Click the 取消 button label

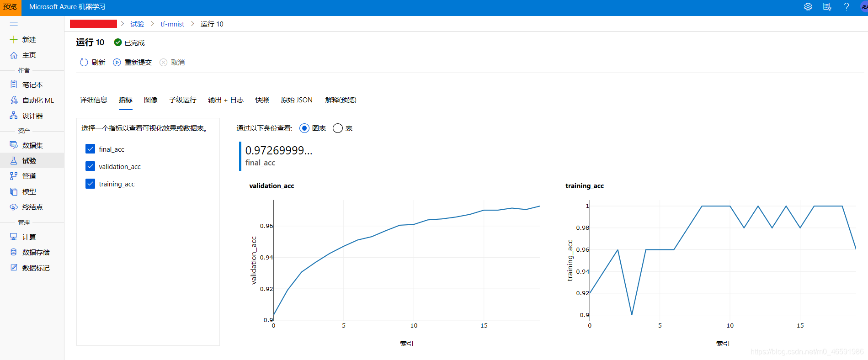coord(178,62)
